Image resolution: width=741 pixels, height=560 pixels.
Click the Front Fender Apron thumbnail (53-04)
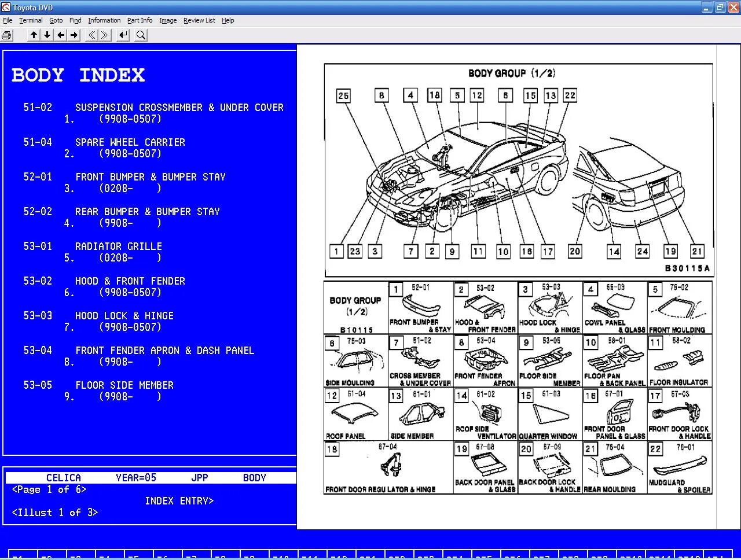pyautogui.click(x=485, y=361)
